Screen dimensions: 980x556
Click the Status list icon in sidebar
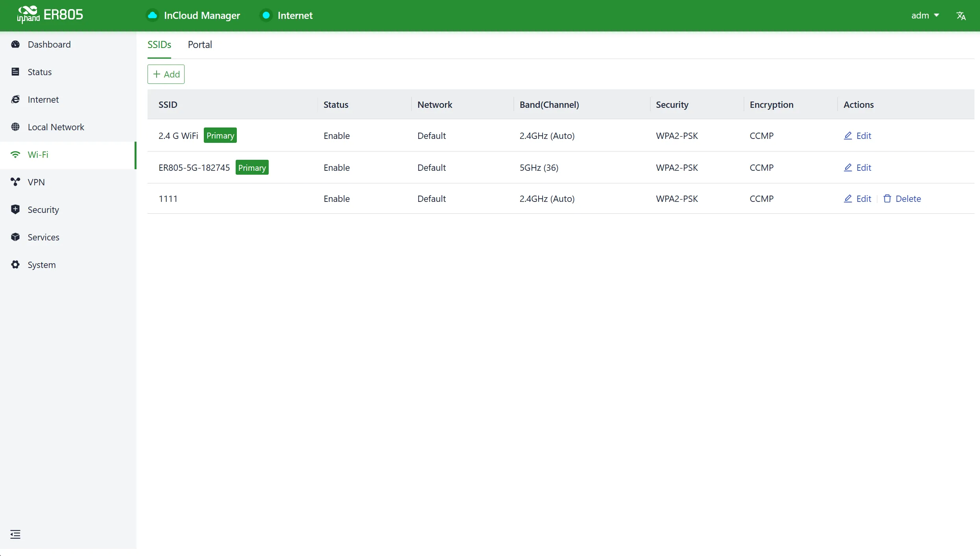coord(15,72)
